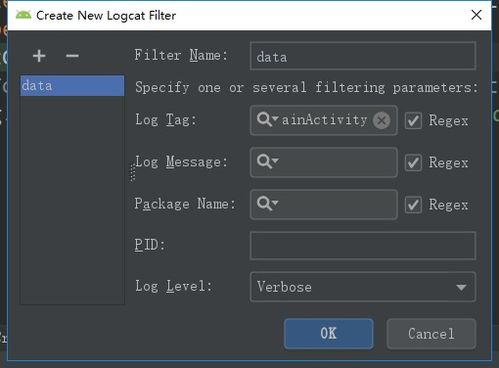Select the data filter in list

point(72,86)
